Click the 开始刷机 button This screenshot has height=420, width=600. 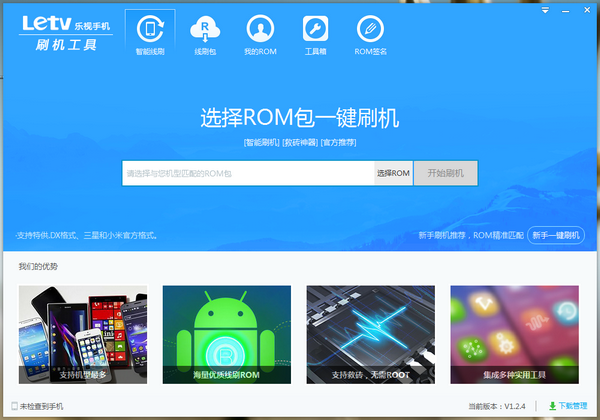coord(445,173)
